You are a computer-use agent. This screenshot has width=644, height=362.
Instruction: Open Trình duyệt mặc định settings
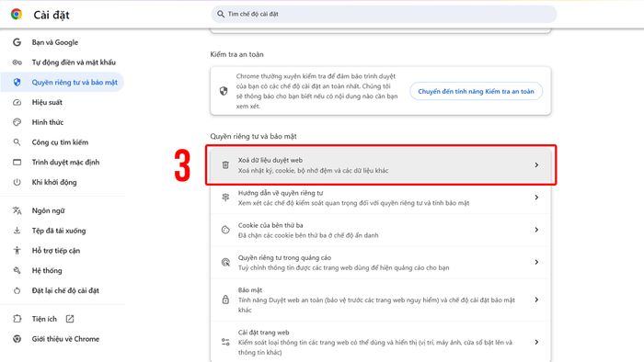(65, 163)
